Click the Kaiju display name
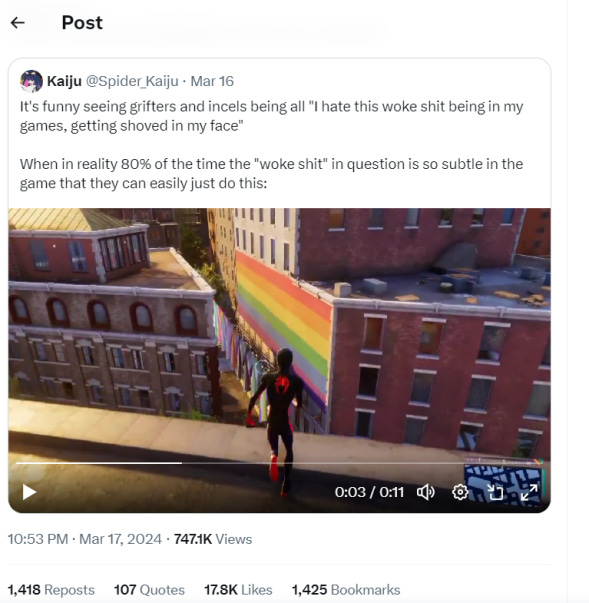 pos(64,81)
